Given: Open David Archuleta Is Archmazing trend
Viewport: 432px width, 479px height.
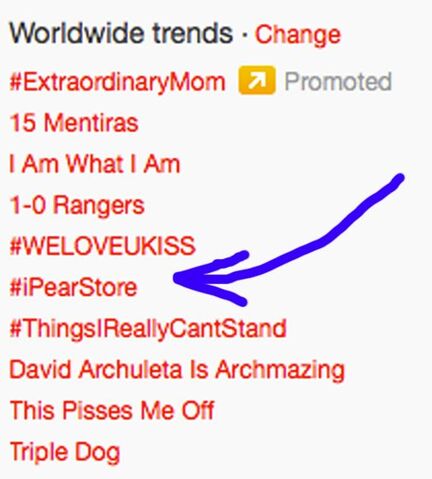Looking at the screenshot, I should [177, 370].
